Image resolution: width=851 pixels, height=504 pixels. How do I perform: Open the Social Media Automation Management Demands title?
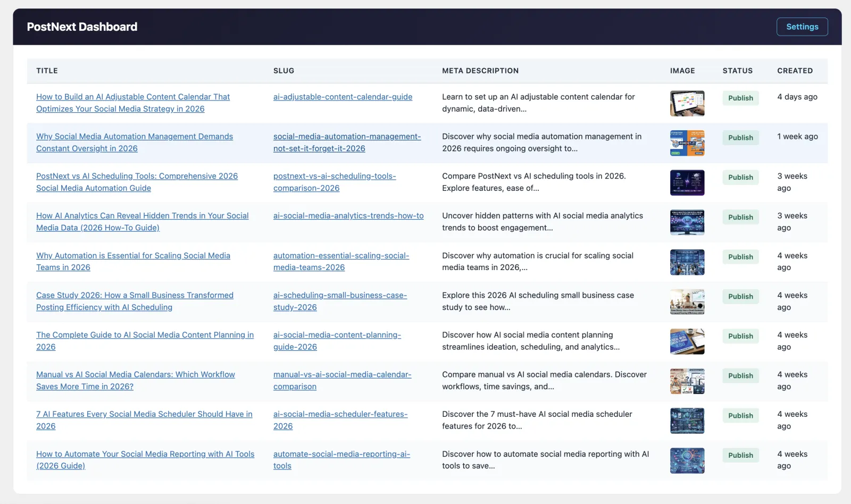click(135, 142)
